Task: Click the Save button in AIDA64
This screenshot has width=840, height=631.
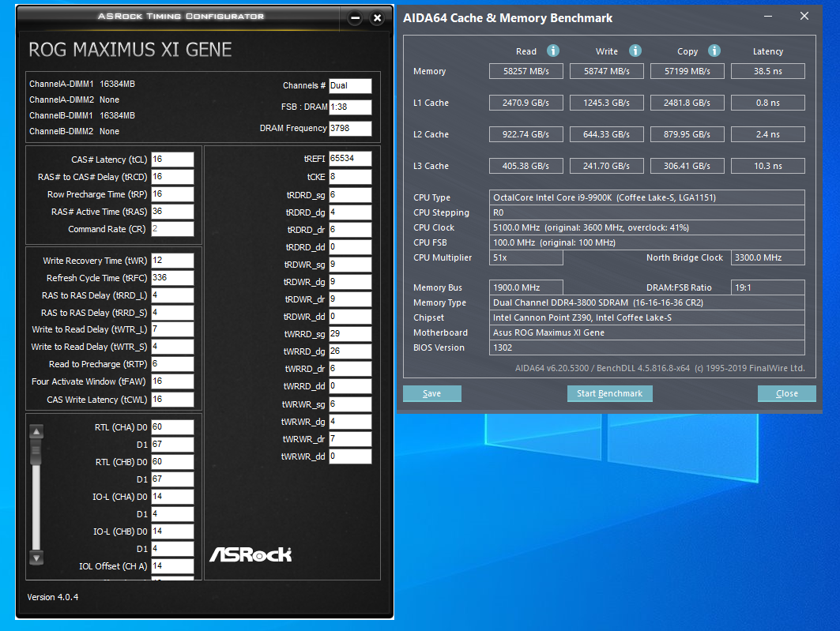Action: tap(431, 393)
